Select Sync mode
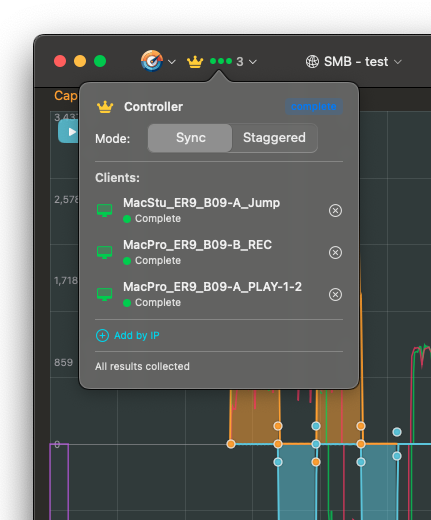Screen dimensions: 431x520 tap(190, 138)
